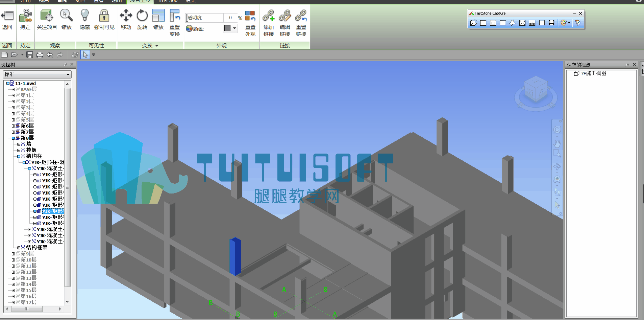The width and height of the screenshot is (644, 320).
Task: Open the 标准 selection tree dropdown
Action: (x=37, y=74)
